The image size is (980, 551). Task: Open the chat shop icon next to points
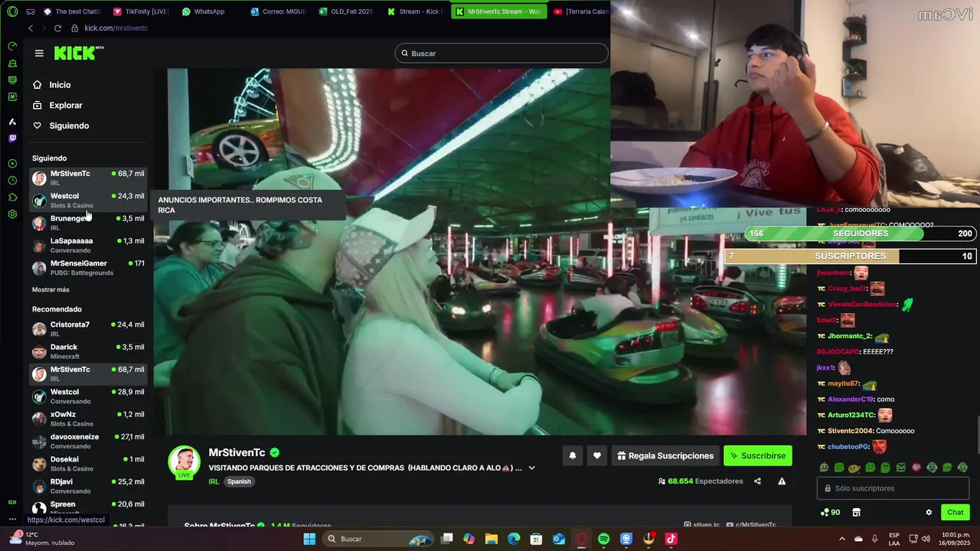tap(856, 513)
